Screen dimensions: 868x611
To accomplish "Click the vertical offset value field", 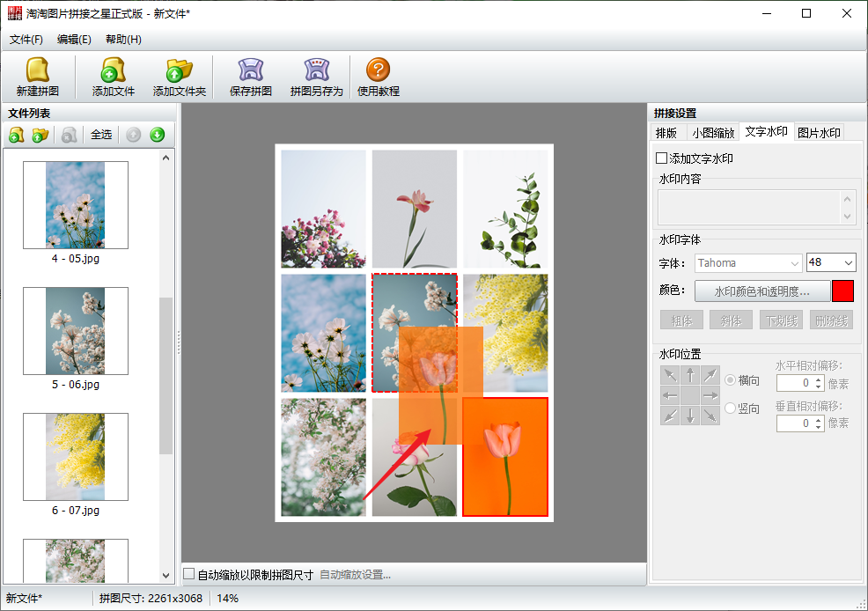I will (x=796, y=423).
